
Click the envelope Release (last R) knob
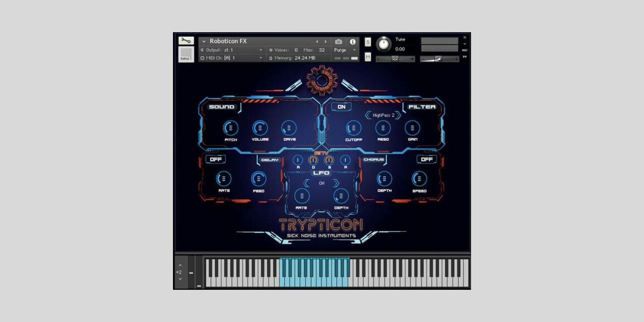click(x=345, y=160)
